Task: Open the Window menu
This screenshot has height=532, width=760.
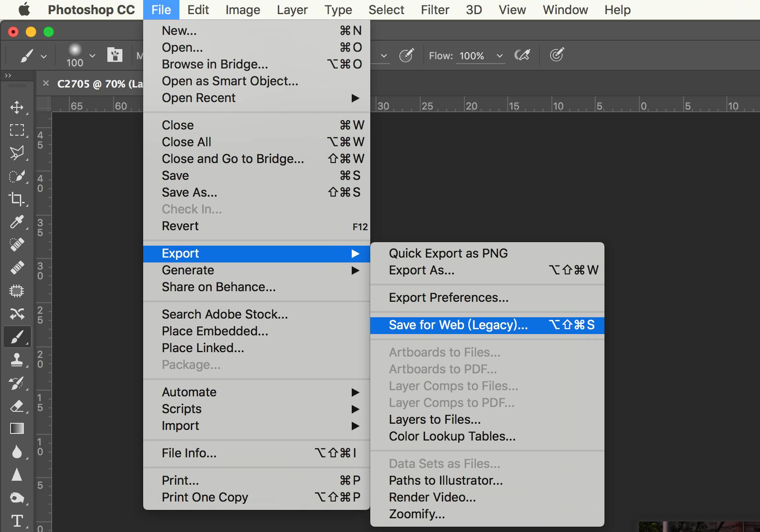Action: [x=565, y=10]
